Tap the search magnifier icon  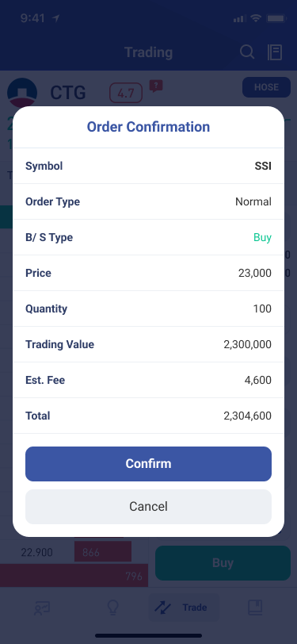click(x=247, y=52)
